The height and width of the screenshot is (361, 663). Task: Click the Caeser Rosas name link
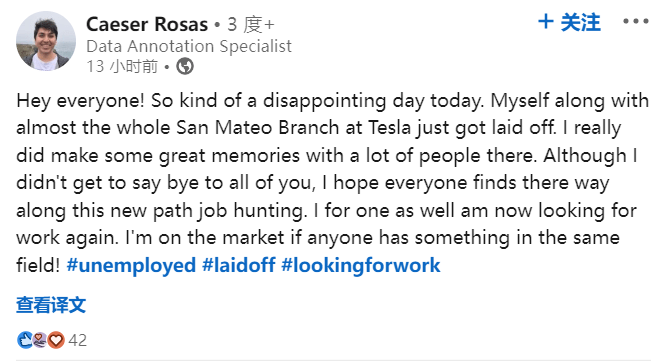pyautogui.click(x=147, y=24)
